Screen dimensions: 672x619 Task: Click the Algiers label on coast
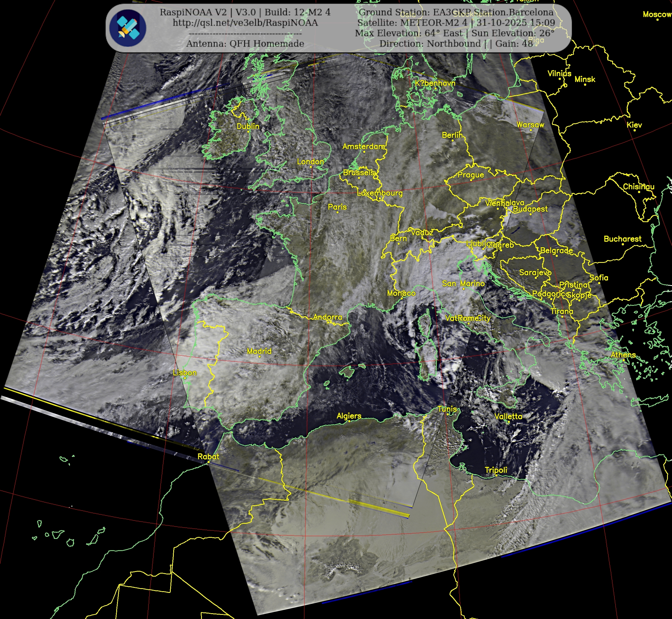pos(349,416)
